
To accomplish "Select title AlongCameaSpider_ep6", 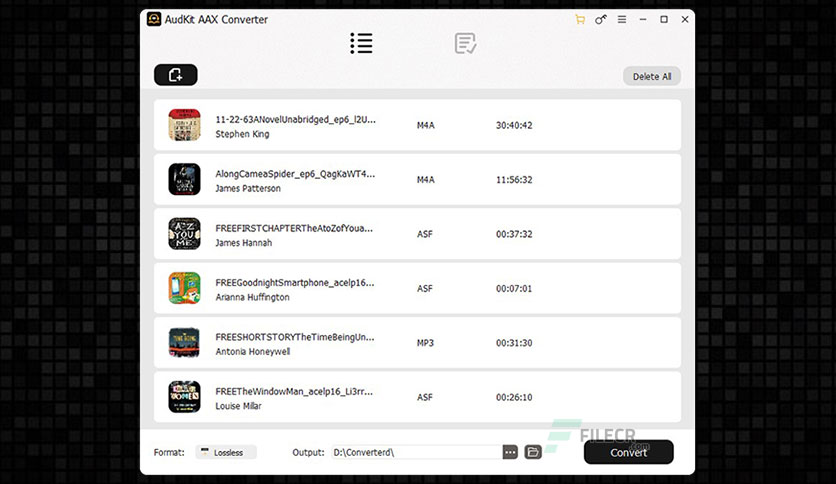I will click(x=295, y=174).
